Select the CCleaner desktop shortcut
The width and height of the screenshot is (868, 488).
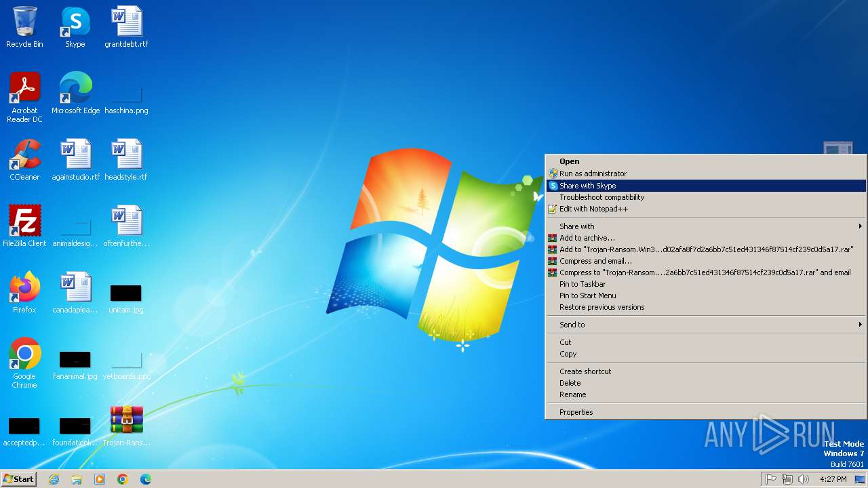click(x=24, y=160)
